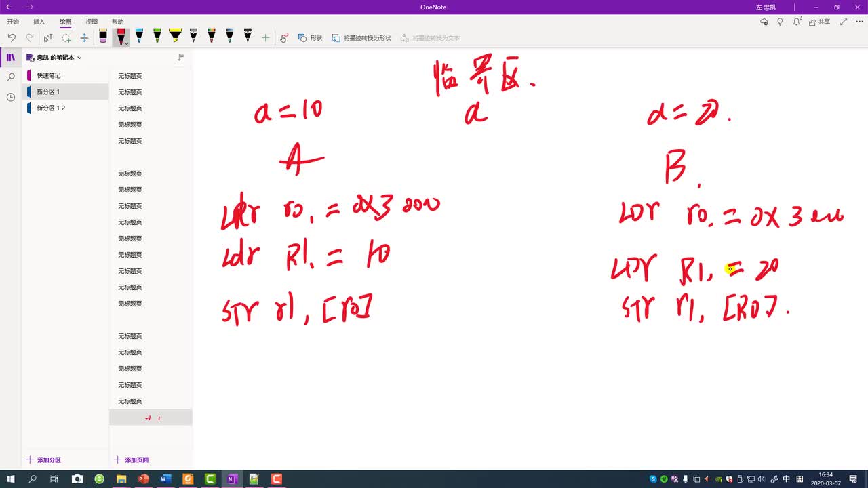Add a new pen with plus button
868x488 pixels.
[265, 38]
